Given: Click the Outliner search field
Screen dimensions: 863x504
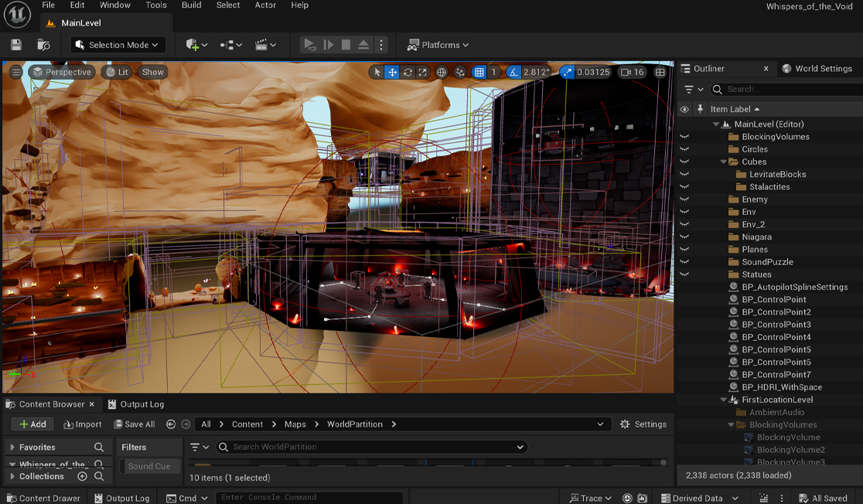Looking at the screenshot, I should click(x=786, y=89).
